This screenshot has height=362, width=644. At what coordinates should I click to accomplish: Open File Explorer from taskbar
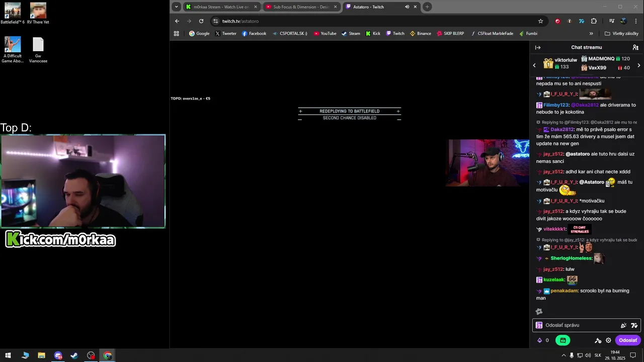coord(41,355)
